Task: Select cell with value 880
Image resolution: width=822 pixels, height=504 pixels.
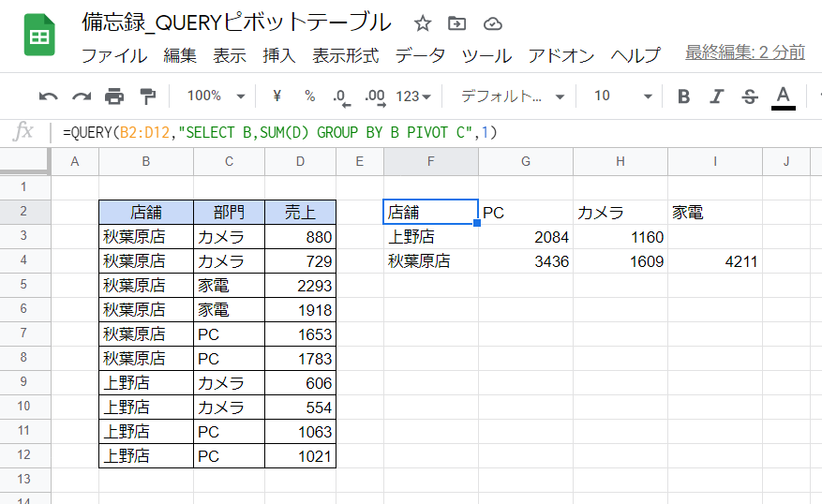Action: [x=300, y=237]
